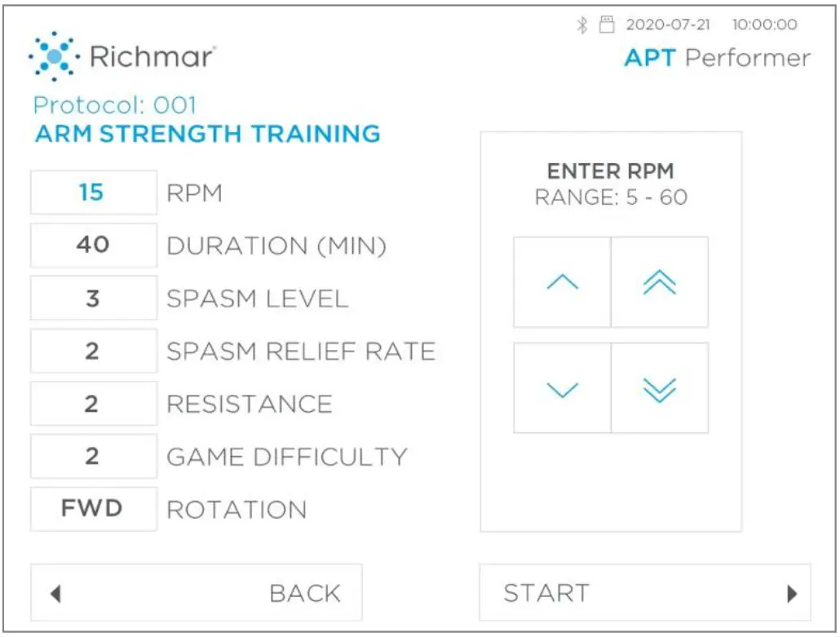Toggle ROTATION from FWD direction
This screenshot has height=637, width=840.
(x=93, y=508)
